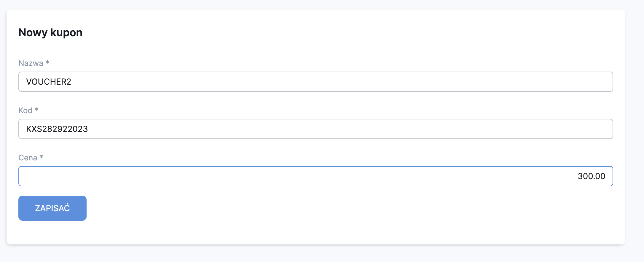Focus the Kod input field
The height and width of the screenshot is (262, 644).
click(315, 129)
